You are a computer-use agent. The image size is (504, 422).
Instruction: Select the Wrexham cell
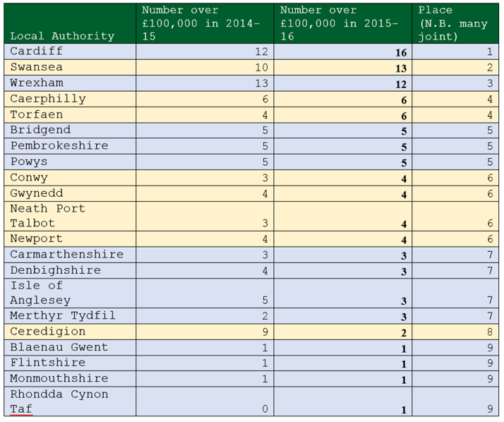(x=37, y=83)
